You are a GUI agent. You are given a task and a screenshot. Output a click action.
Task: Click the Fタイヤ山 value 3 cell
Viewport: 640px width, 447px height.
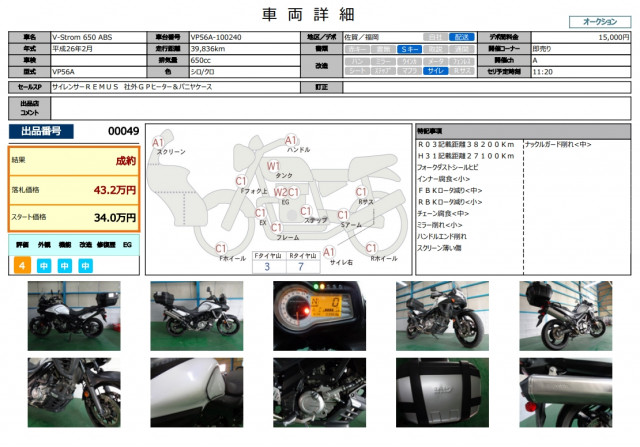(x=266, y=267)
